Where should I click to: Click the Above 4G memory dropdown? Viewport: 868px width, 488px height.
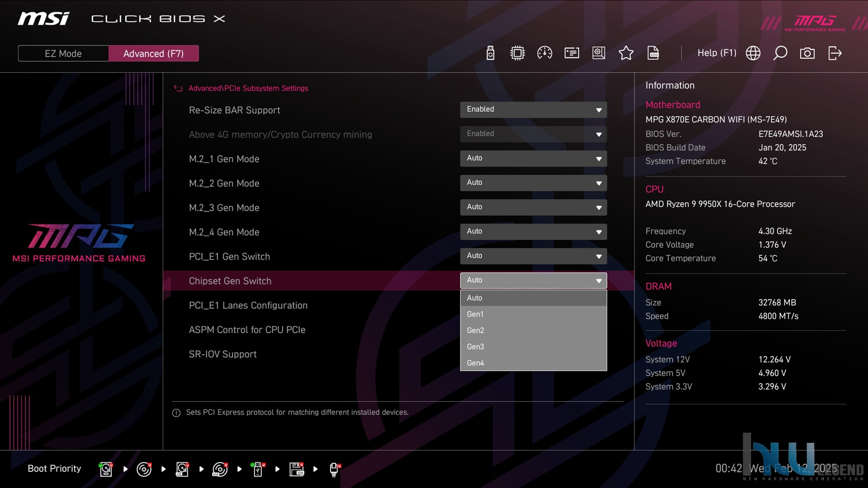(x=533, y=134)
